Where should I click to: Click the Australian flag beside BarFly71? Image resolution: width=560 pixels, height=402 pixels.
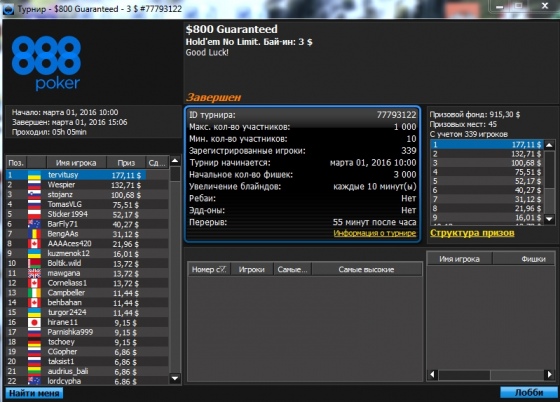34,224
